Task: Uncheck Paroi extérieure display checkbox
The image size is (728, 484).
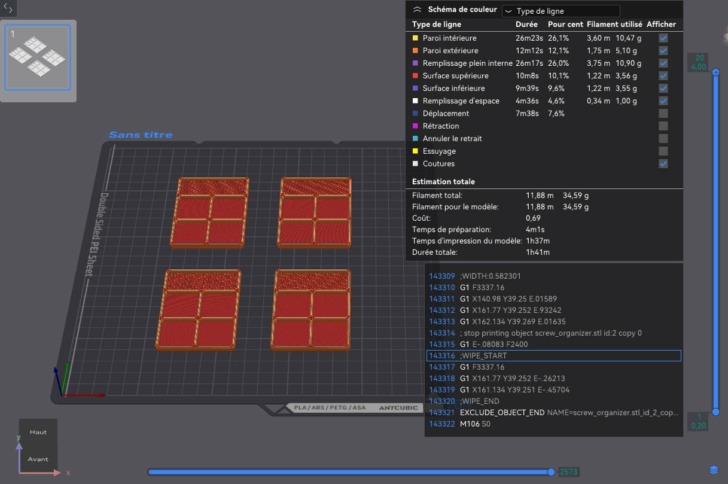Action: click(663, 51)
